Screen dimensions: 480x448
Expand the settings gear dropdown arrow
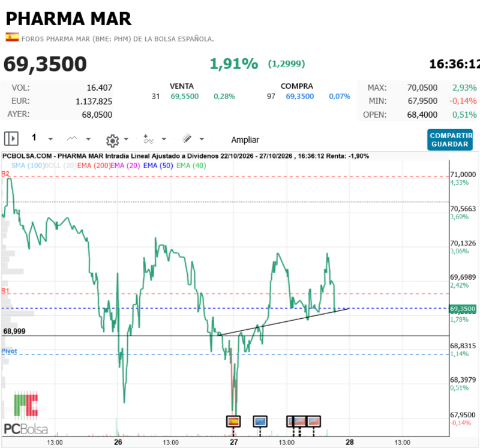pyautogui.click(x=126, y=139)
